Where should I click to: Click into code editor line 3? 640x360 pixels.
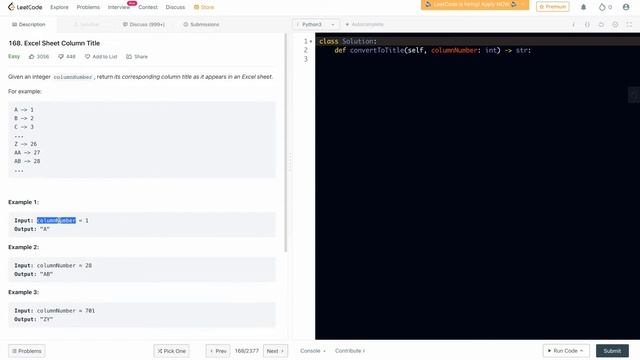tap(477, 59)
